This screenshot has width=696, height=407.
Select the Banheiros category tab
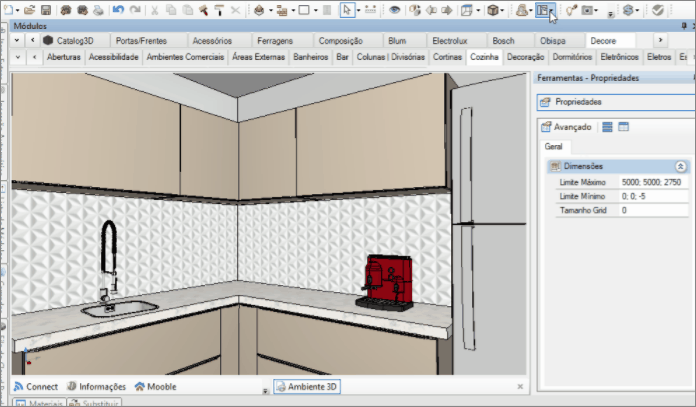click(x=311, y=57)
